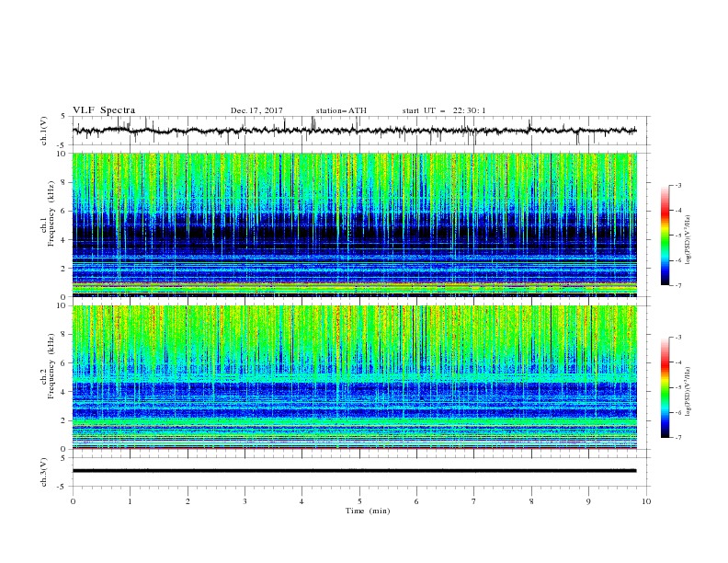Click the ch.1 spectrogram panel
Viewport: 728px width, 563px height.
coord(355,224)
